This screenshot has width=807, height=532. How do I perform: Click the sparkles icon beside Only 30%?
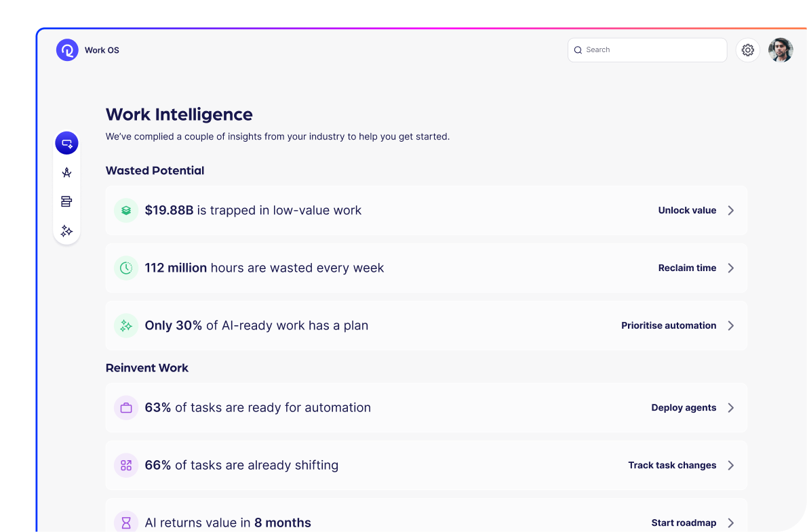126,325
